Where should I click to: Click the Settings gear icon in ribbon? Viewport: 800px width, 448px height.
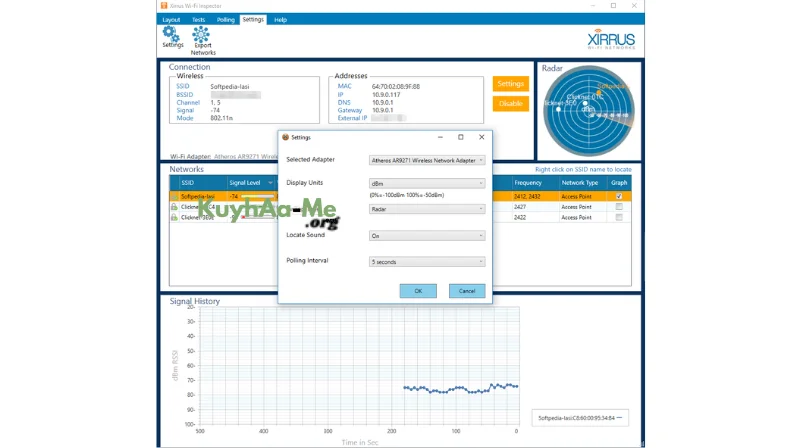[172, 37]
